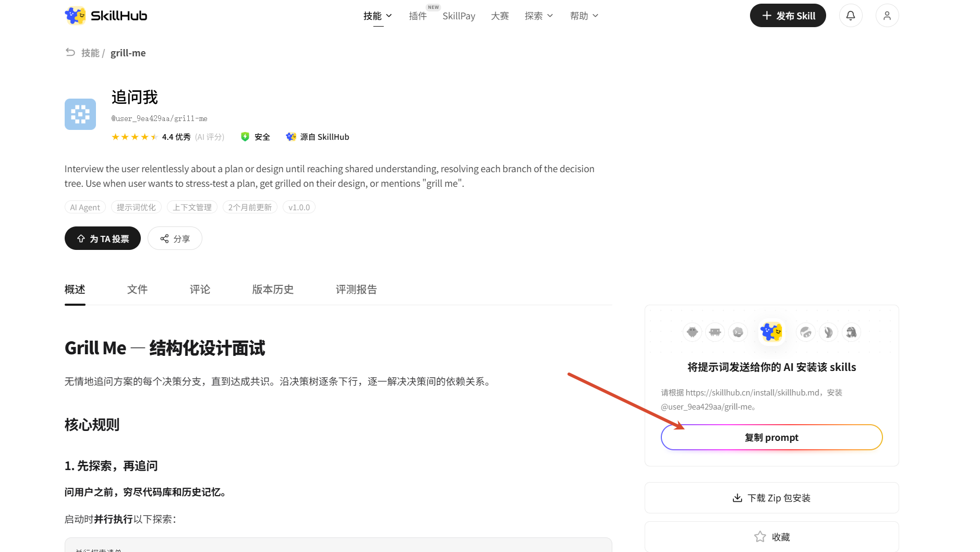Click the 1. 先探索，再追问 heading
The width and height of the screenshot is (980, 552).
tap(111, 466)
